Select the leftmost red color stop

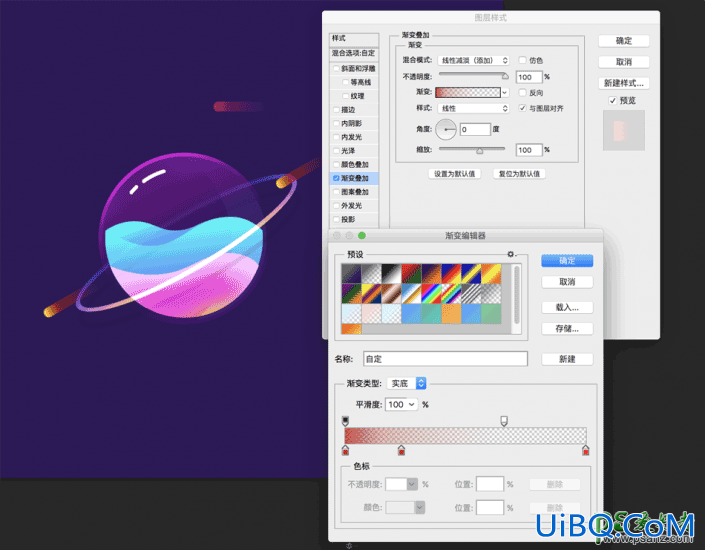345,450
